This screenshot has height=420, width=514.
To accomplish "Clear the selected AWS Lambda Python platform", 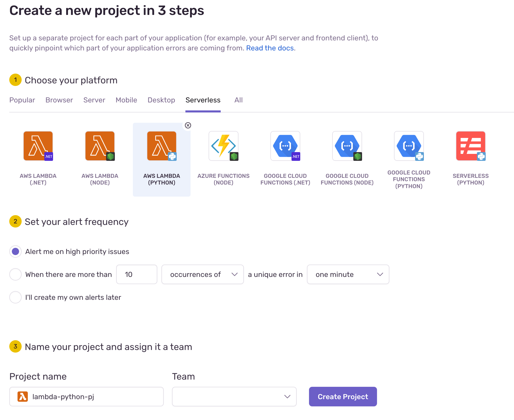I will point(188,125).
